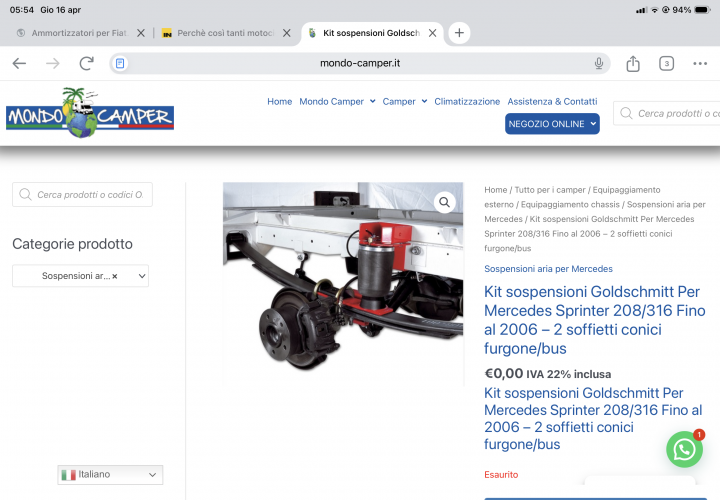720x500 pixels.
Task: Reload the page with the refresh icon
Action: click(x=86, y=63)
